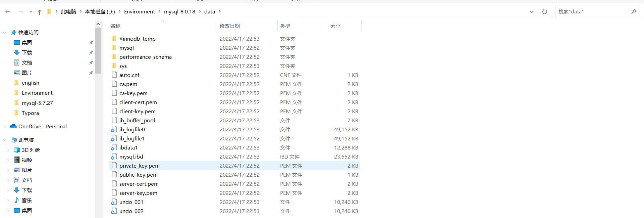Click navigation pane scrollbar up arrow
Viewport: 644px width, 218px height.
pyautogui.click(x=98, y=24)
